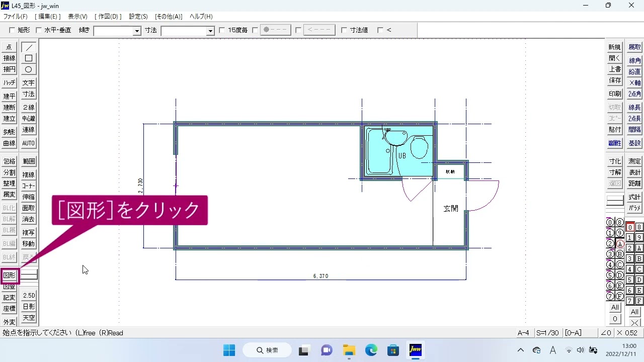Activate the 文字 text tool
Image resolution: width=644 pixels, height=362 pixels.
[29, 83]
